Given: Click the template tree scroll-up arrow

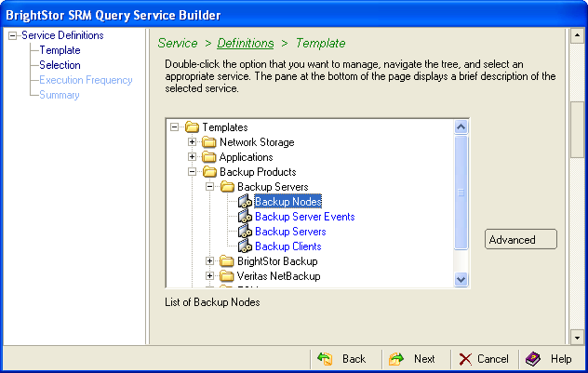Looking at the screenshot, I should coord(461,127).
